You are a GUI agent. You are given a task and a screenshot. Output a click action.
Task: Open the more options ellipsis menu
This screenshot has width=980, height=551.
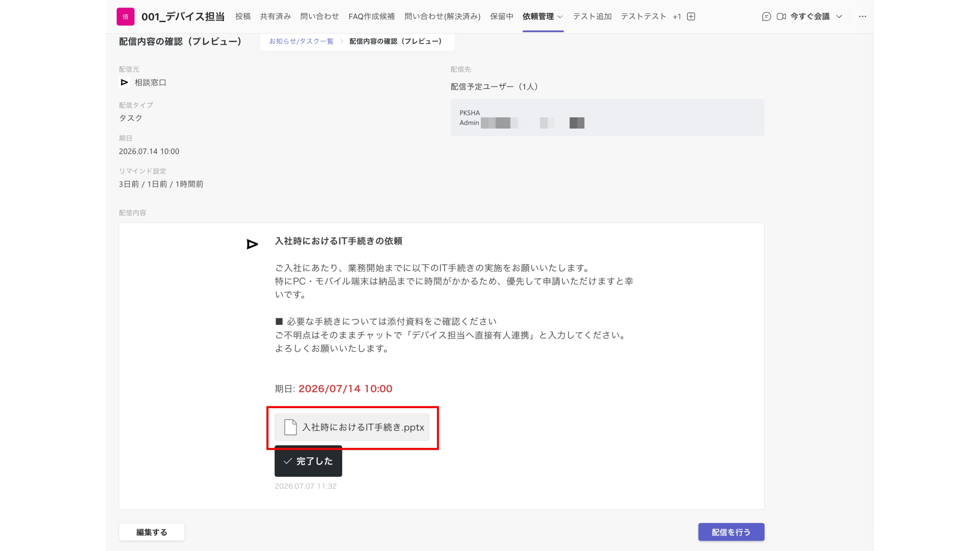click(x=862, y=17)
